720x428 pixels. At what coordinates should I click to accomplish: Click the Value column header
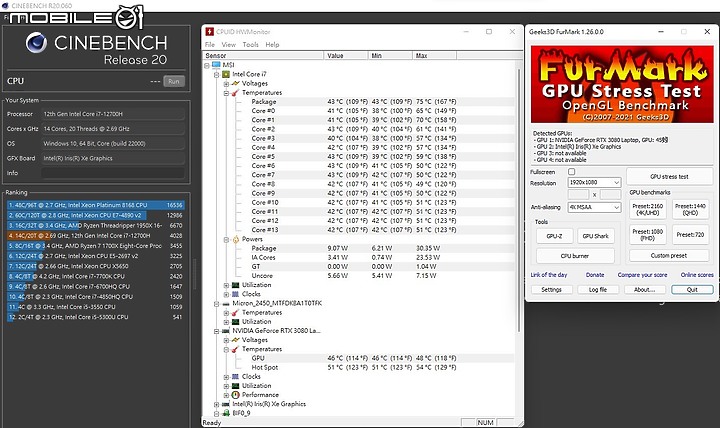[346, 56]
